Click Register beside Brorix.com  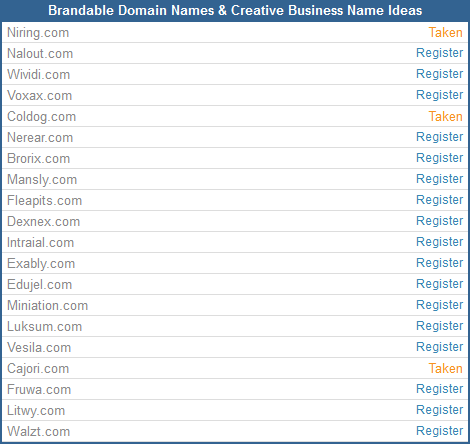pyautogui.click(x=440, y=158)
